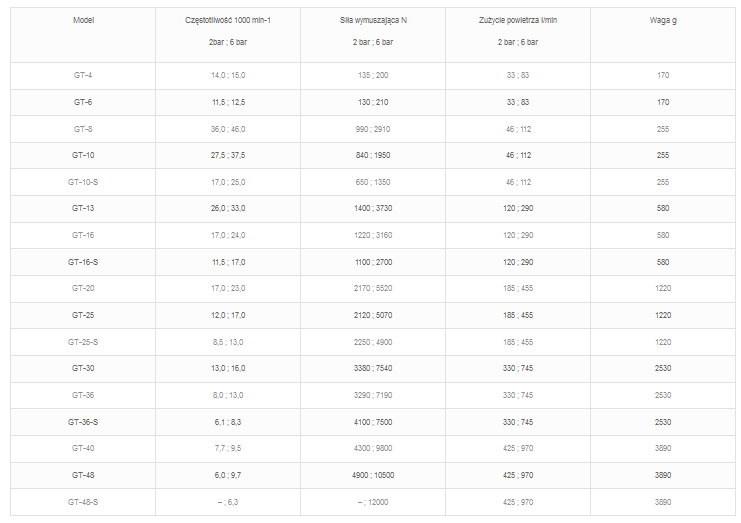Viewport: 741px width, 523px height.
Task: Click force value 1400 ; 3730
Action: (373, 208)
